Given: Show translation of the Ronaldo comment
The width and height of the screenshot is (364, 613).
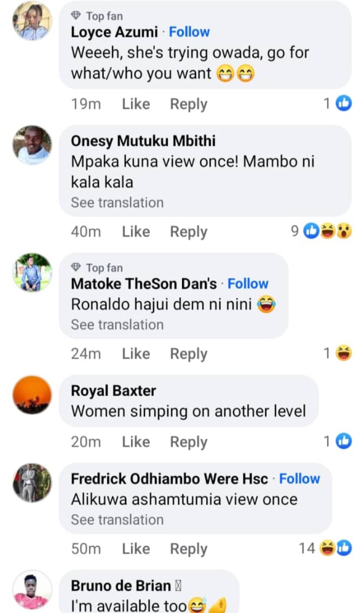Looking at the screenshot, I should (117, 325).
